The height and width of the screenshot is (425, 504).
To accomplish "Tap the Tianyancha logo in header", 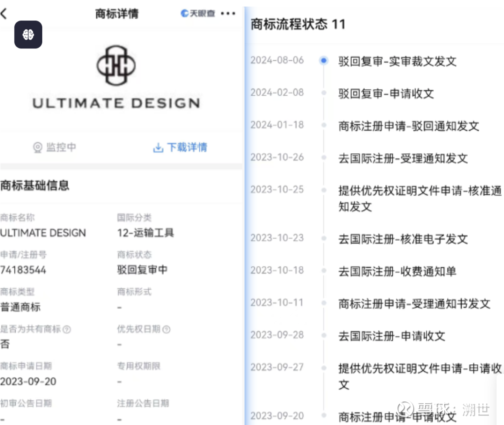I will (x=198, y=13).
